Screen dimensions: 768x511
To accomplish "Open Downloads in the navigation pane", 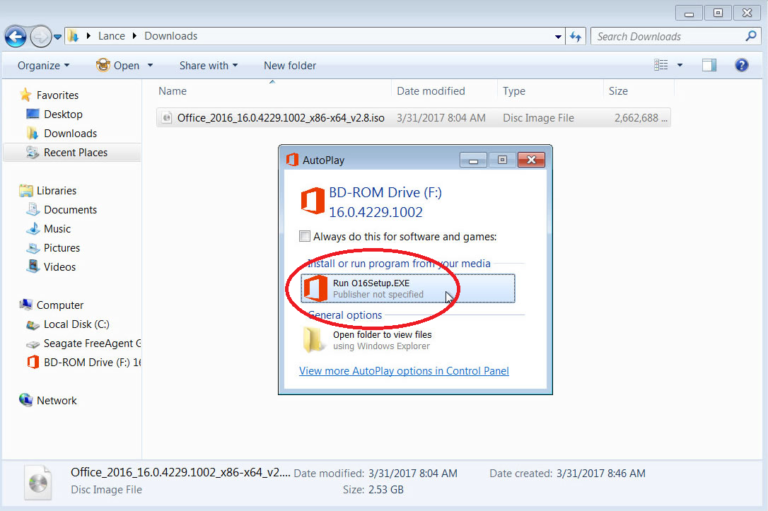I will [70, 133].
